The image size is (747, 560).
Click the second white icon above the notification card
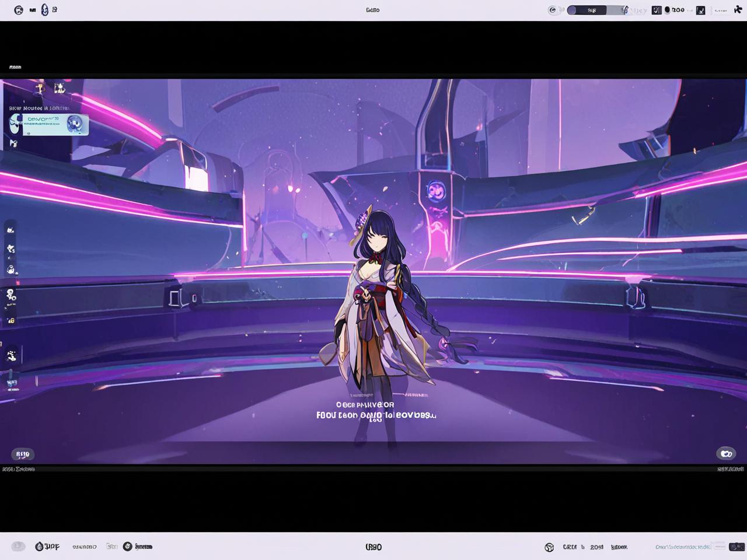click(x=60, y=88)
